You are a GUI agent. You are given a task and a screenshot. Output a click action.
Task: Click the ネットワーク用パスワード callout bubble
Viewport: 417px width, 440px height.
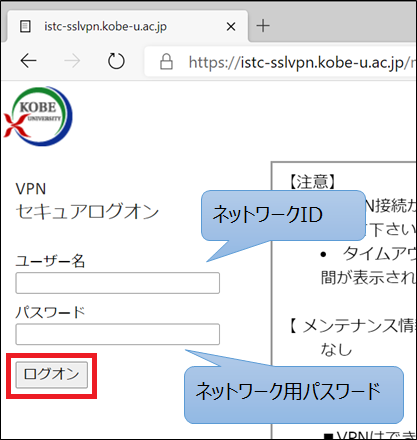294,395
